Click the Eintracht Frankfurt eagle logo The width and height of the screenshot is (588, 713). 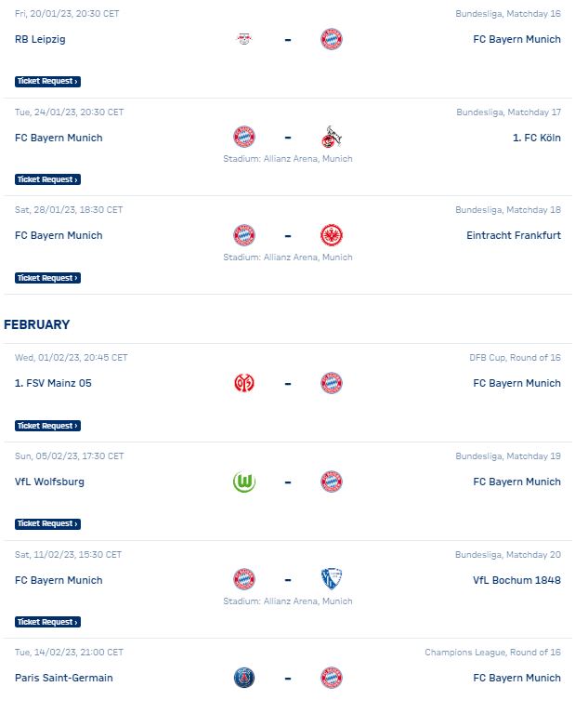(x=332, y=235)
